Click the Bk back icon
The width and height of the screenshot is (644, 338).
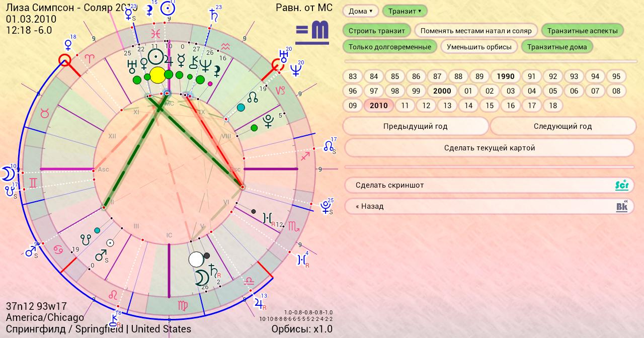[622, 206]
